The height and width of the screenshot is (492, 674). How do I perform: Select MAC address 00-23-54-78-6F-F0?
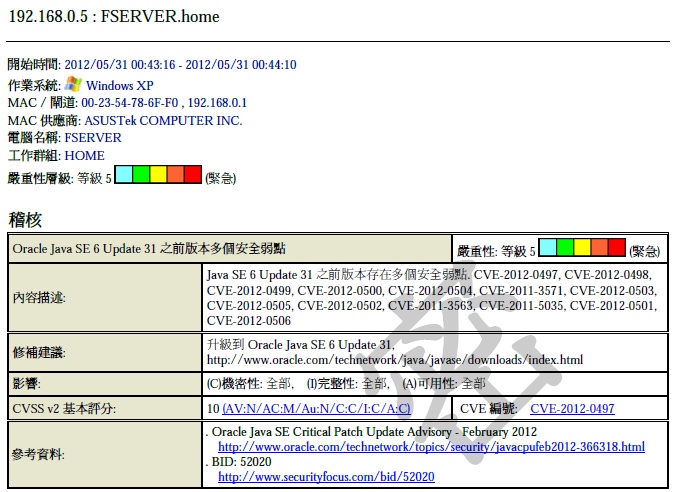click(x=129, y=103)
